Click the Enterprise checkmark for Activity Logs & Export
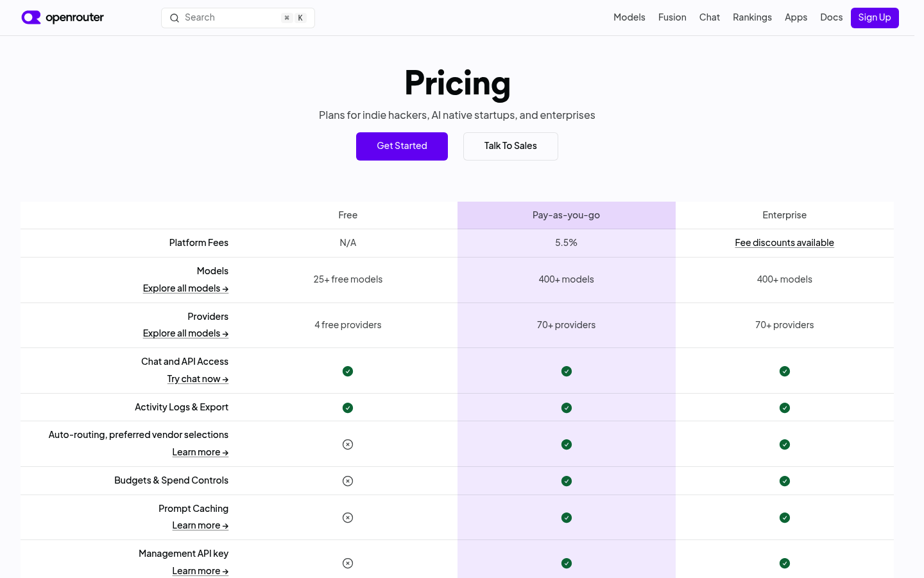Image resolution: width=924 pixels, height=578 pixels. click(x=785, y=408)
